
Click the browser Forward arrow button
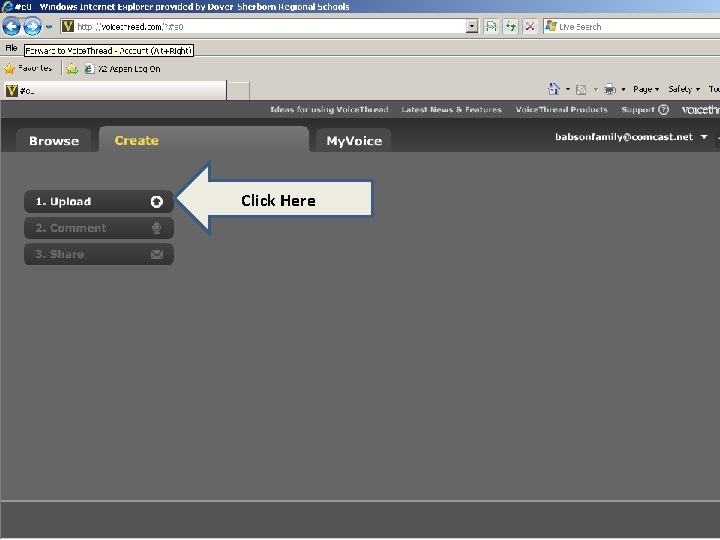(x=32, y=27)
